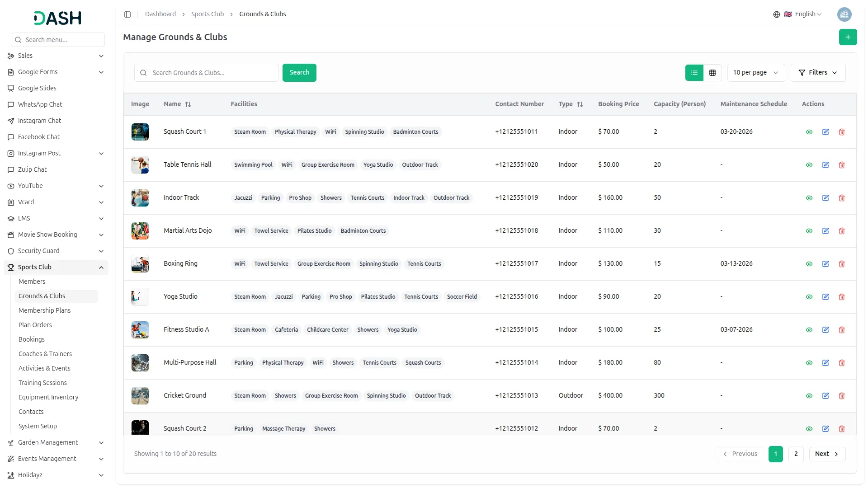Open Membership Plans in sidebar
Viewport: 868px width, 488px height.
(x=44, y=310)
